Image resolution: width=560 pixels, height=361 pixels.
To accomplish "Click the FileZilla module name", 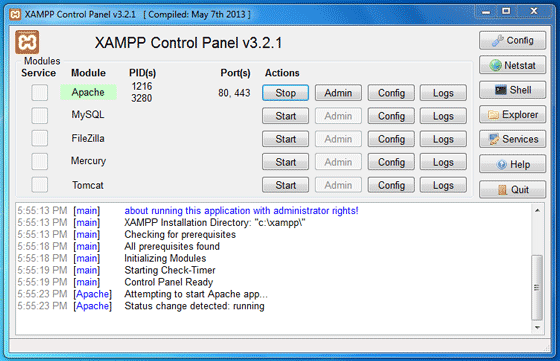I will (x=88, y=138).
